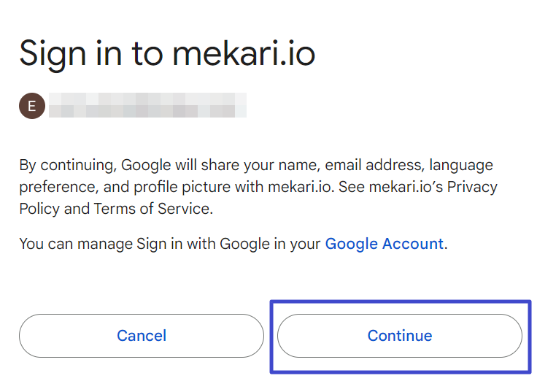This screenshot has width=537, height=392.
Task: Click the blue Google Account hyperlink
Action: coord(385,244)
